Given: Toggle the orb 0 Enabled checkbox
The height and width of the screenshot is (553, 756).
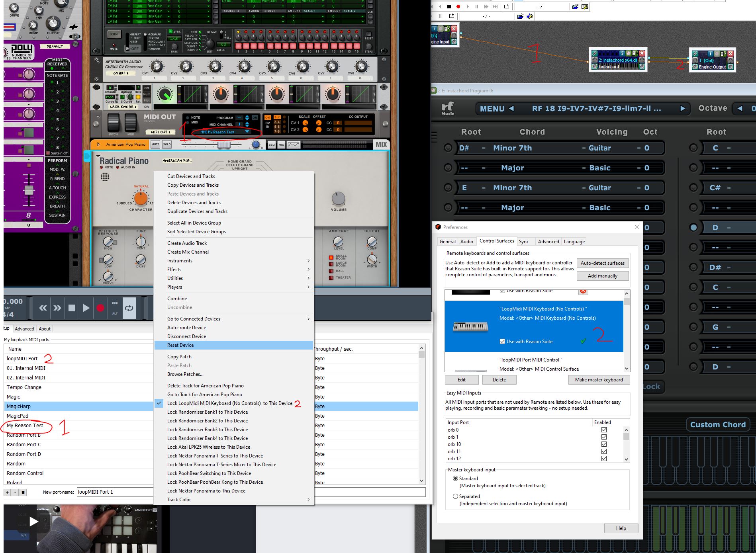Looking at the screenshot, I should 604,430.
